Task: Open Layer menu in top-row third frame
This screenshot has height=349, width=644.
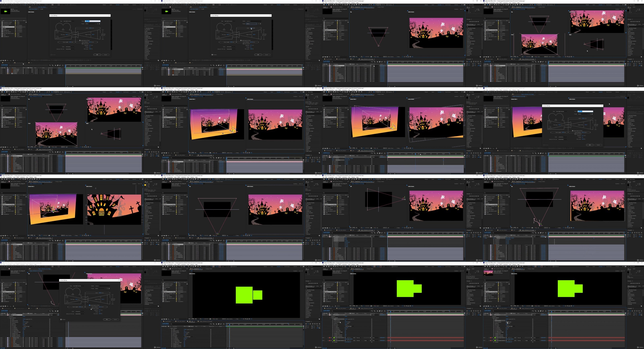Action: tap(336, 3)
